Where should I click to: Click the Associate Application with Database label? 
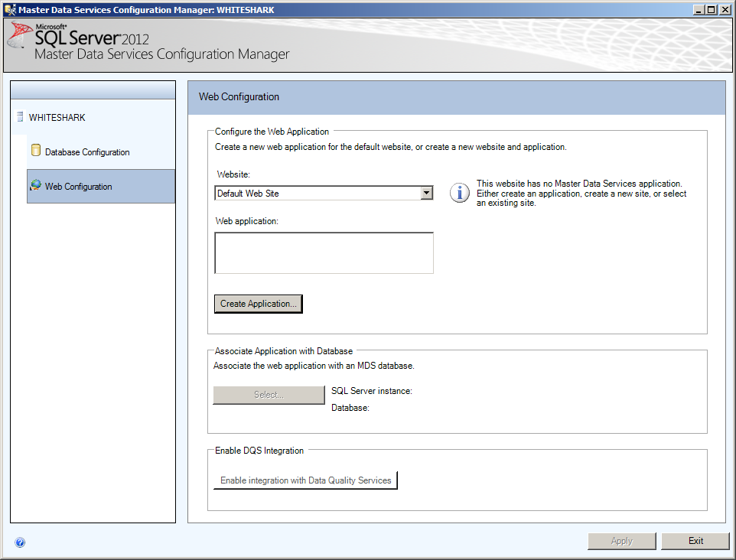pyautogui.click(x=284, y=351)
